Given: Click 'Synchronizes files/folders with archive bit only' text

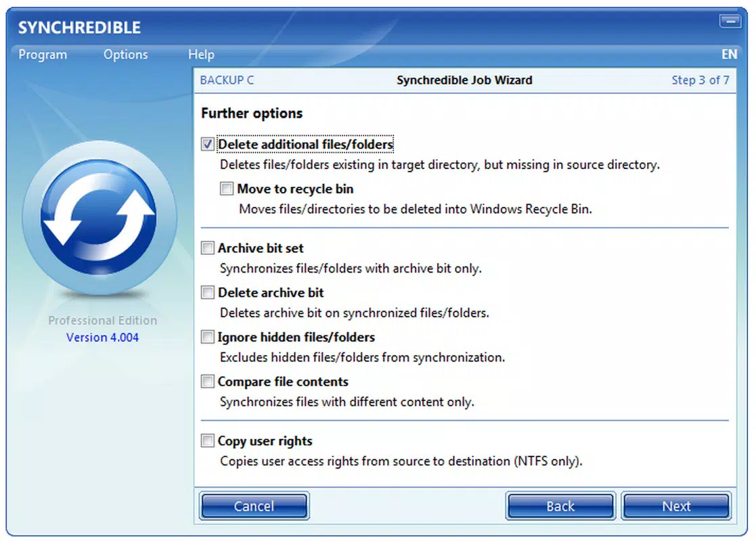Looking at the screenshot, I should (x=351, y=268).
